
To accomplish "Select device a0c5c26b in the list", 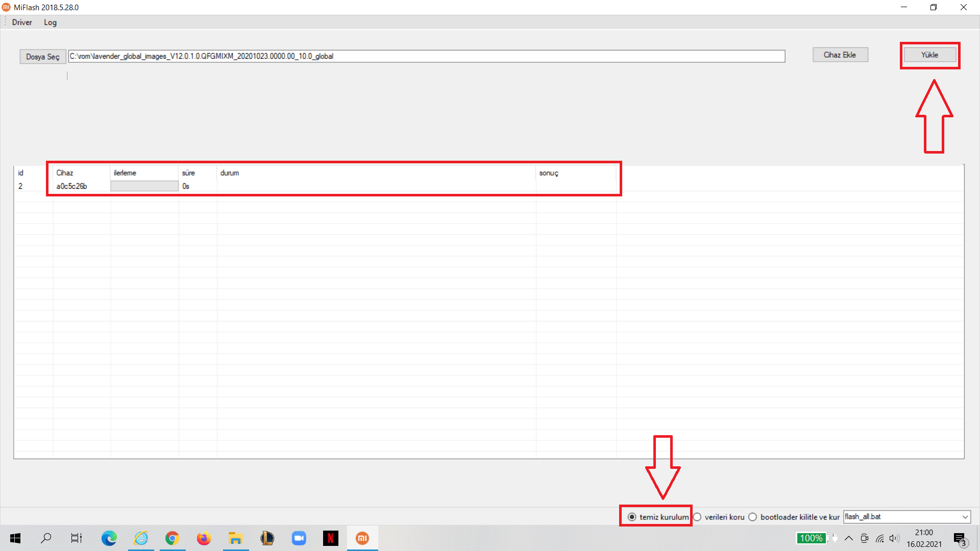I will (x=71, y=186).
